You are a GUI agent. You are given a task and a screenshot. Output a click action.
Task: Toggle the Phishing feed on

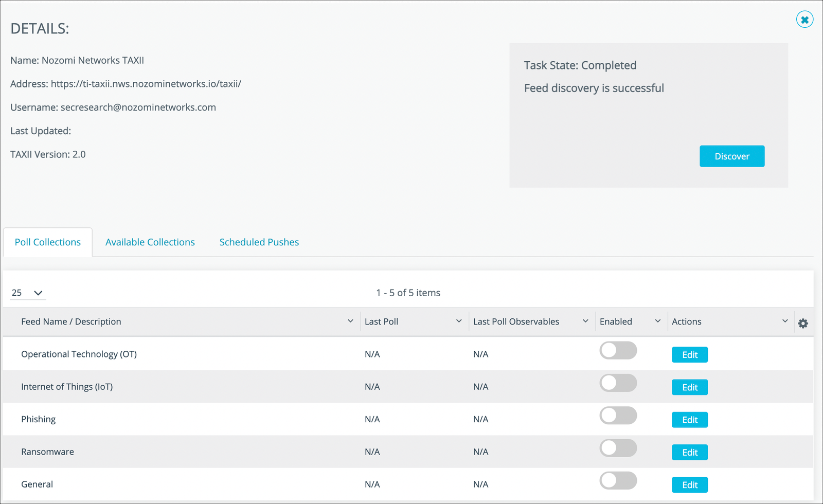618,416
